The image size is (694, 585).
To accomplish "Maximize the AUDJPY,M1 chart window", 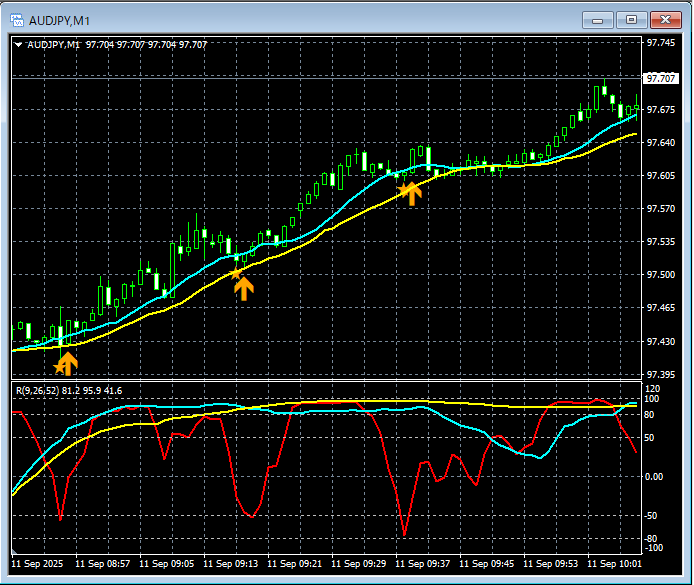I will click(x=631, y=19).
